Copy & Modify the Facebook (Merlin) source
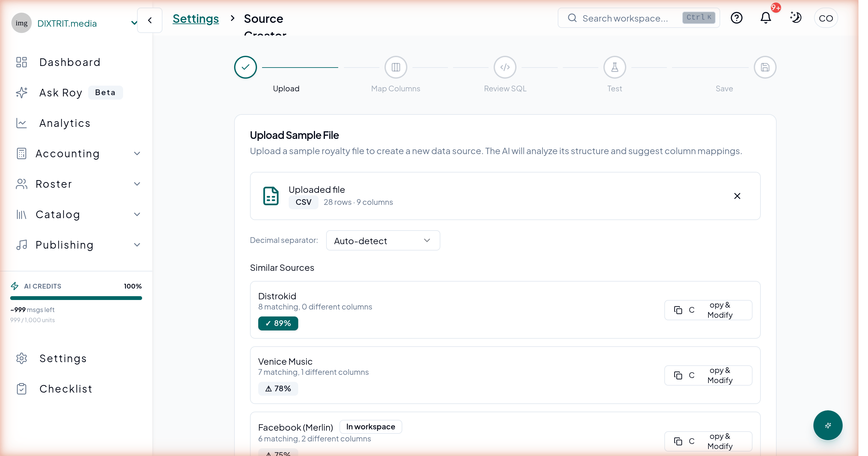The image size is (868, 456). click(x=708, y=441)
